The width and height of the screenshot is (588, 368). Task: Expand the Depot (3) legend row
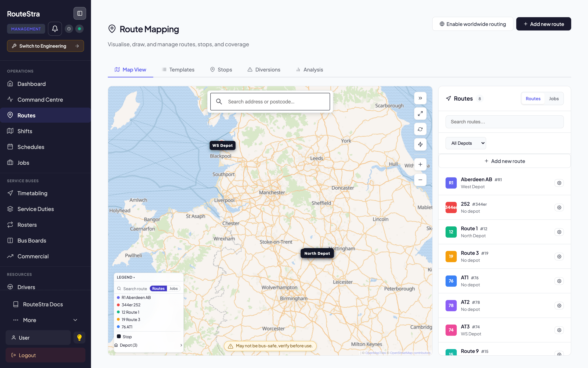pyautogui.click(x=148, y=345)
